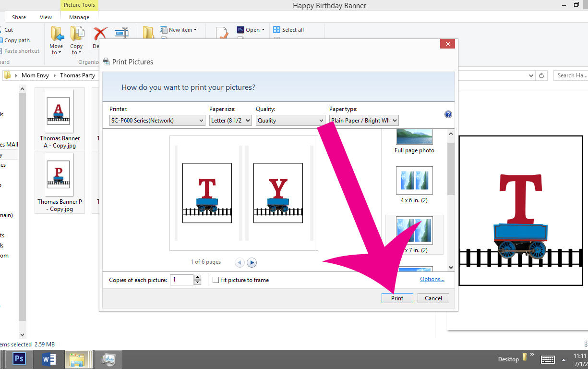Click the Properties icon in the ribbon
This screenshot has height=369, width=588.
click(222, 33)
